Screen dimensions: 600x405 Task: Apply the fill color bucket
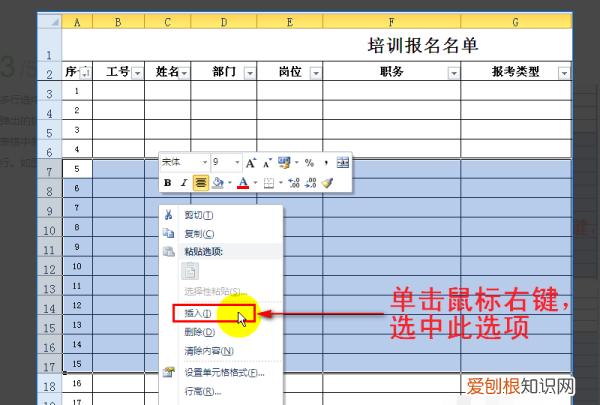218,183
